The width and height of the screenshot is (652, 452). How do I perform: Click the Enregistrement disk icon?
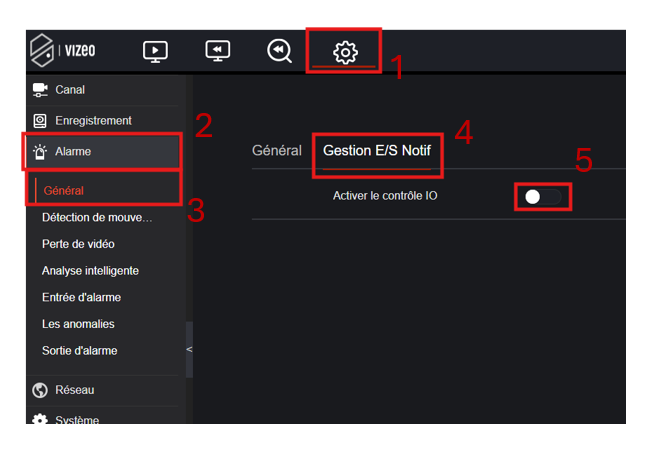pyautogui.click(x=40, y=121)
